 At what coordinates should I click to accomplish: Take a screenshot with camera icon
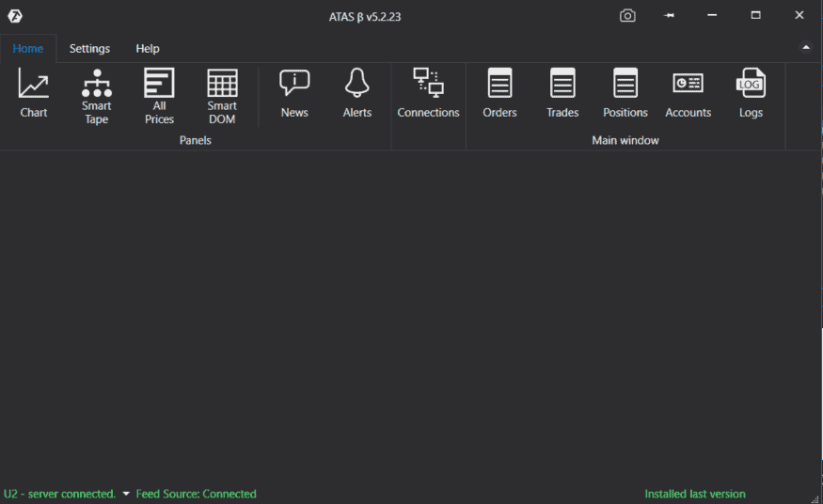(x=627, y=16)
